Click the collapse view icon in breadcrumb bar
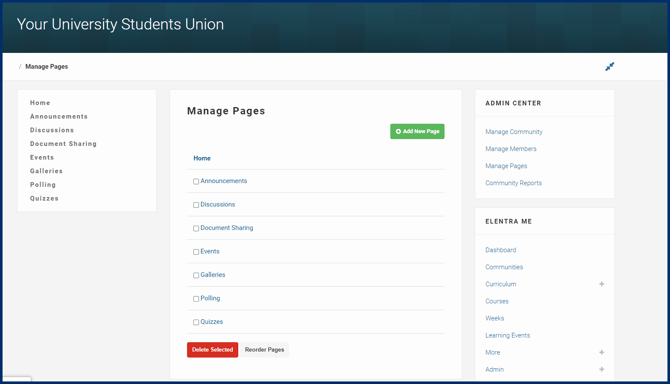Viewport: 670px width, 384px height. coord(609,67)
